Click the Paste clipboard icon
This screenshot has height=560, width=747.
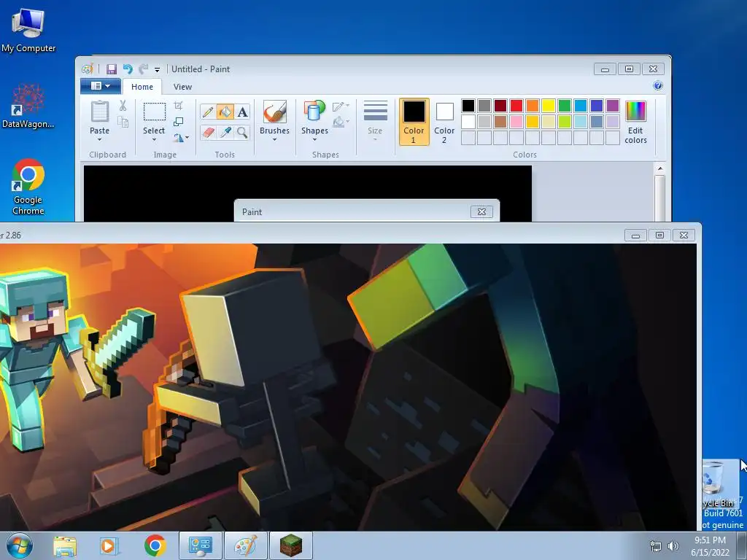[99, 112]
